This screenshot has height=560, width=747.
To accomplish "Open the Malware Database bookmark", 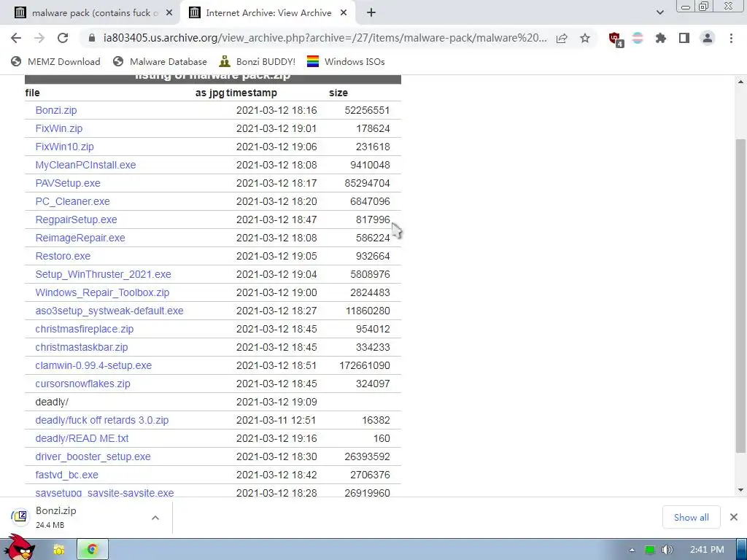I will pos(160,61).
